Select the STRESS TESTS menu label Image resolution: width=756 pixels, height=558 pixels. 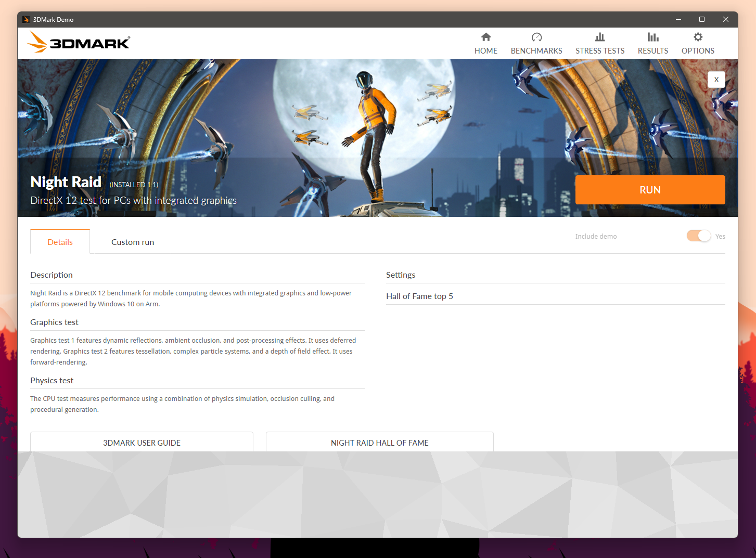[600, 51]
